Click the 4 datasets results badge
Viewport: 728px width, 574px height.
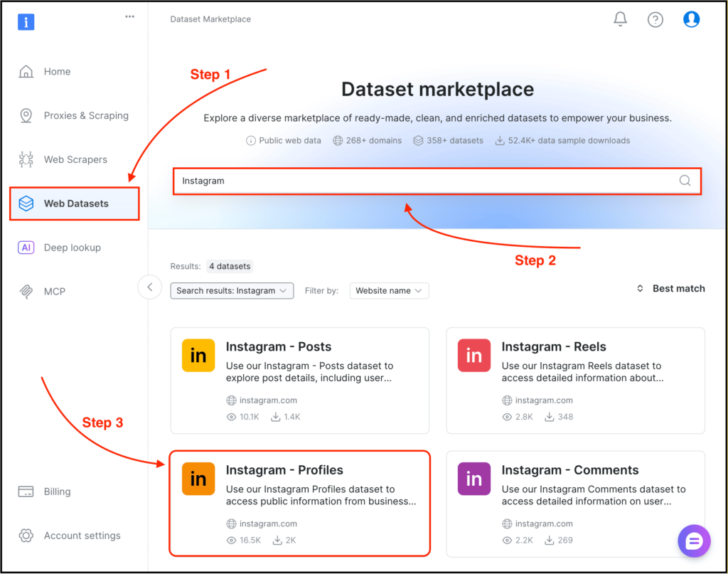coord(230,266)
